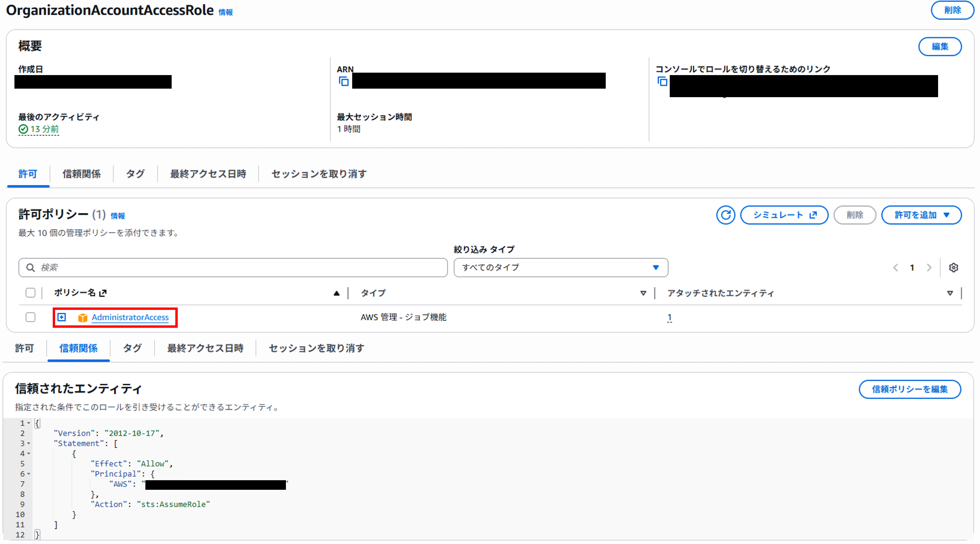Open lower セッションを取り消す tab
Image resolution: width=980 pixels, height=544 pixels.
[x=317, y=348]
